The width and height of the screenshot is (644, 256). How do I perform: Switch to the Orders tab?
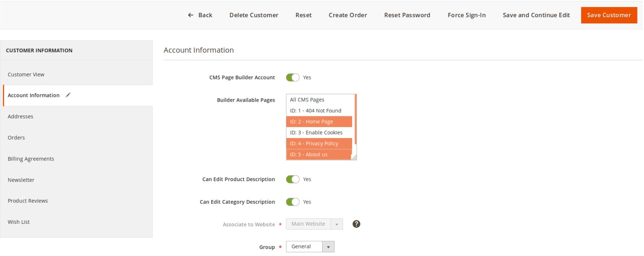tap(16, 138)
